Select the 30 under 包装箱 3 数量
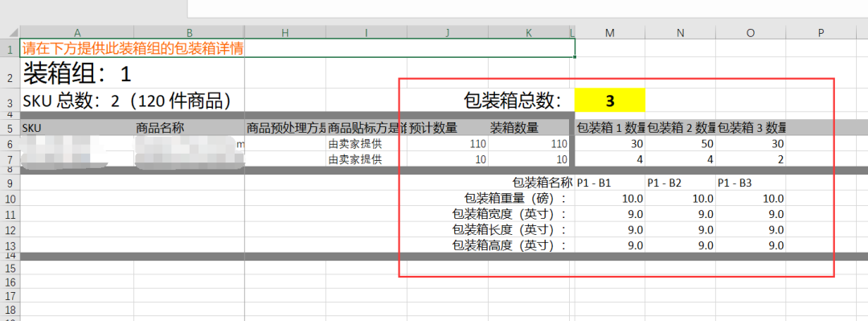 [778, 144]
